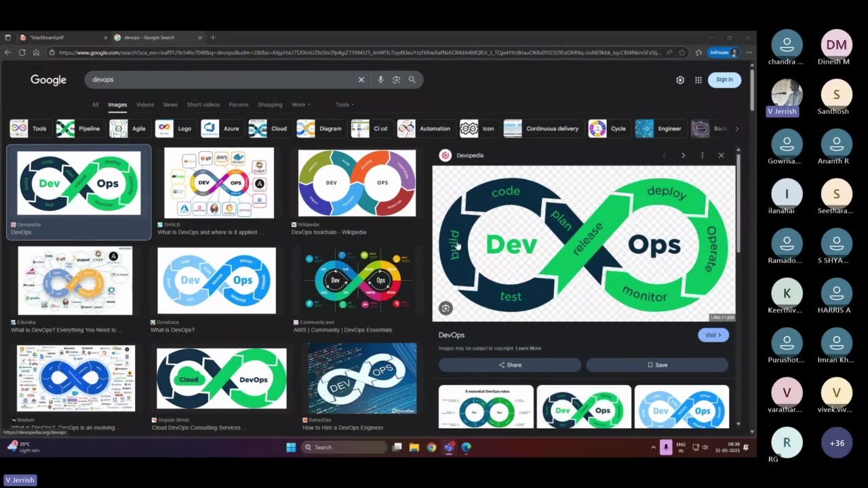Viewport: 868px width, 488px height.
Task: Open the Forums results tab
Action: coord(239,104)
